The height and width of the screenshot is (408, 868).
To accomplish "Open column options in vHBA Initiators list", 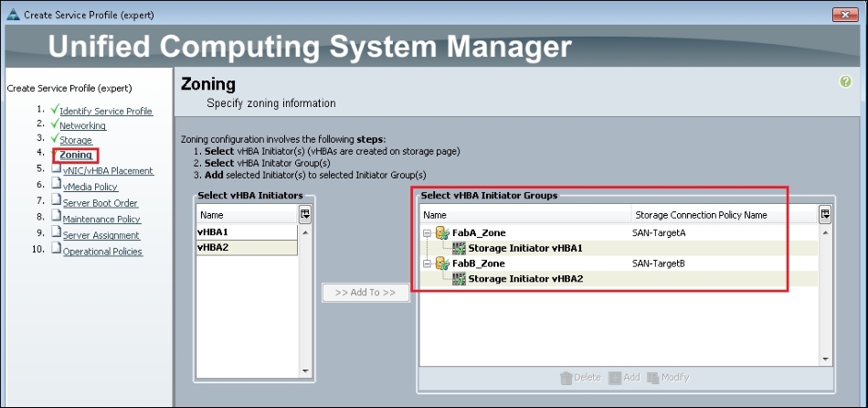I will pyautogui.click(x=305, y=215).
